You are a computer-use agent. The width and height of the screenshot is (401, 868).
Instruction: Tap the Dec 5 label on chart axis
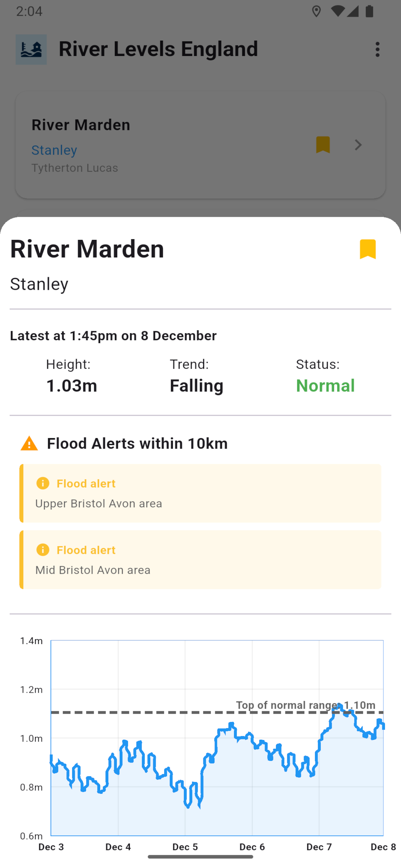(x=185, y=847)
